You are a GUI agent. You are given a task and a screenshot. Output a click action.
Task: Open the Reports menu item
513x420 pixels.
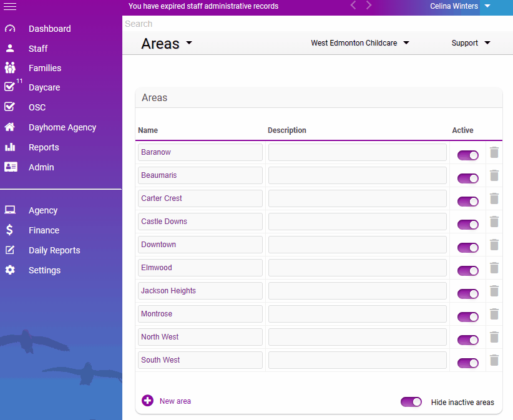pyautogui.click(x=44, y=147)
